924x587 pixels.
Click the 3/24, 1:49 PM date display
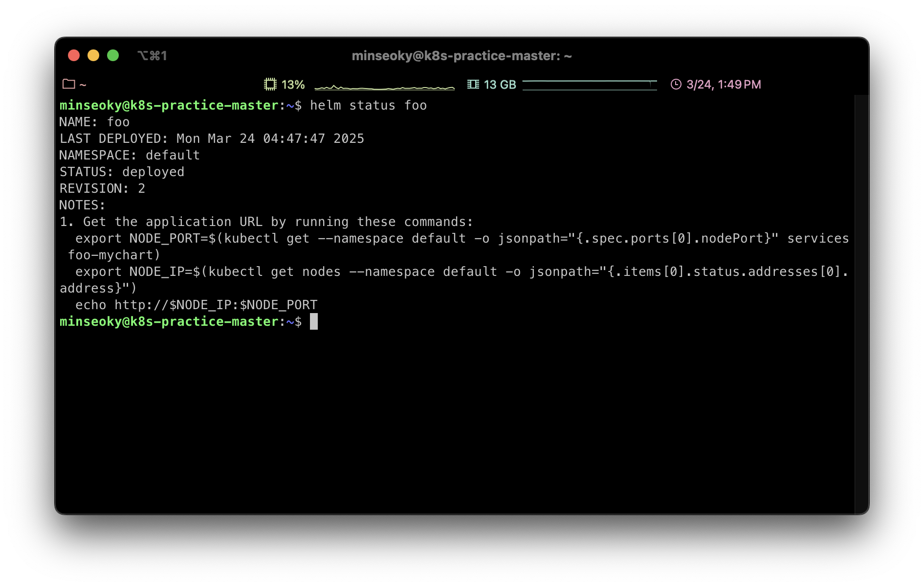724,85
